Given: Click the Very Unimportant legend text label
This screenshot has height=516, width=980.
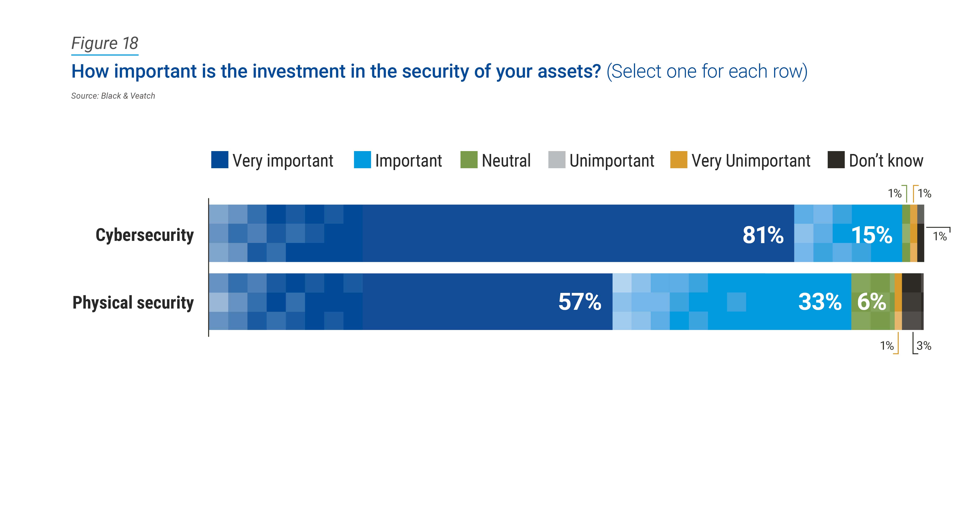Looking at the screenshot, I should point(751,161).
